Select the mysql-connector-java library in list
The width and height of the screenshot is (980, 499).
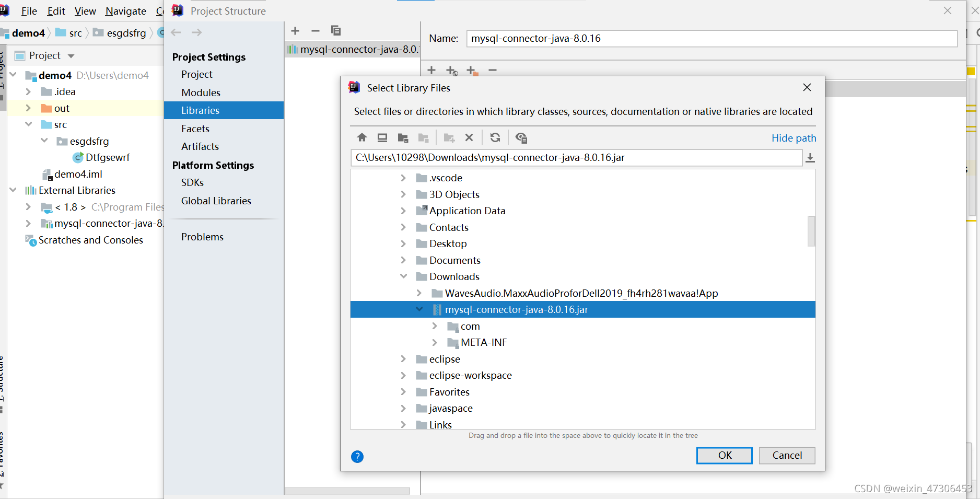[353, 49]
